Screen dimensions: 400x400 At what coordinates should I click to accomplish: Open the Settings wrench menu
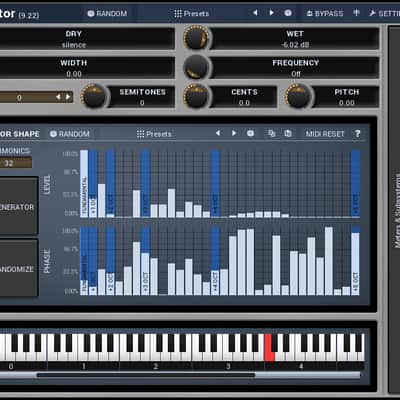click(x=384, y=13)
